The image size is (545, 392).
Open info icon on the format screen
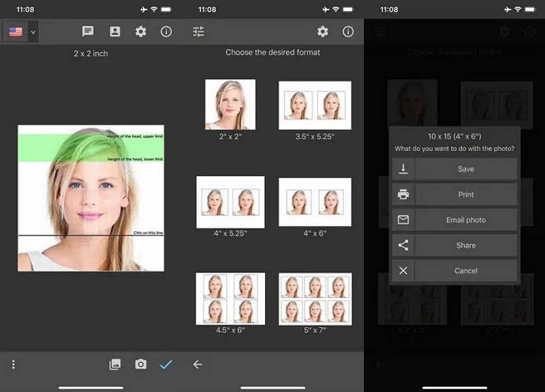[348, 31]
